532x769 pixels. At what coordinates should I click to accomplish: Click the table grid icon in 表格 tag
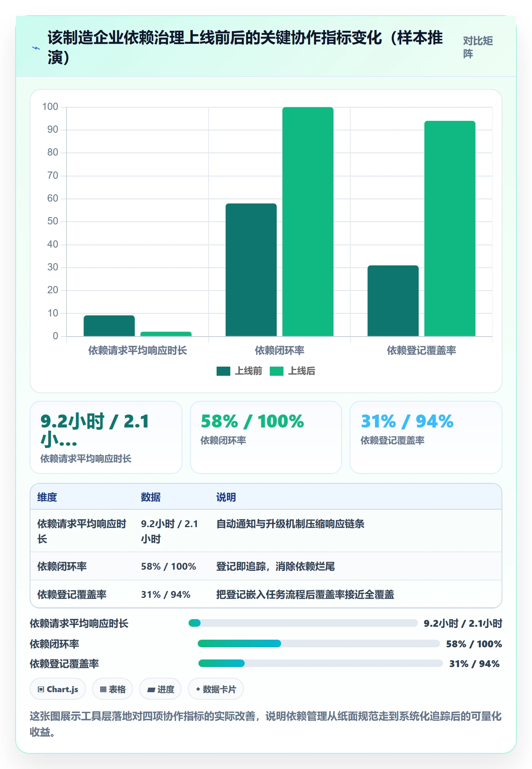103,689
